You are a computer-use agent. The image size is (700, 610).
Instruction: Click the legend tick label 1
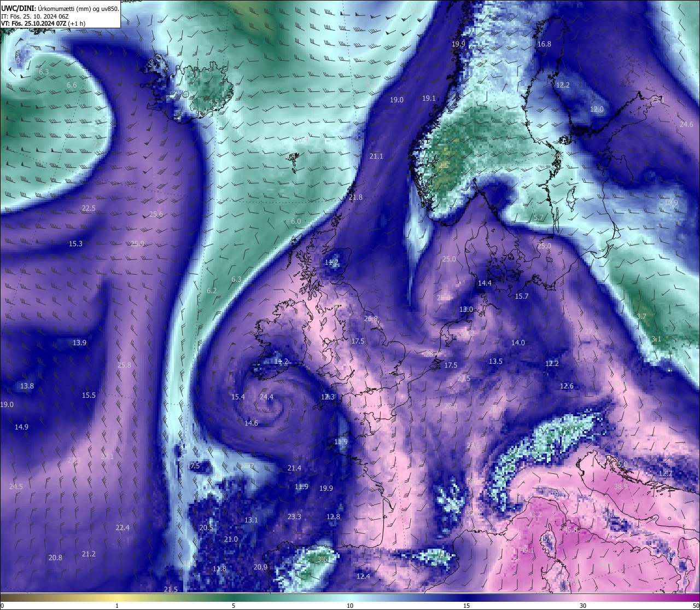click(x=117, y=606)
